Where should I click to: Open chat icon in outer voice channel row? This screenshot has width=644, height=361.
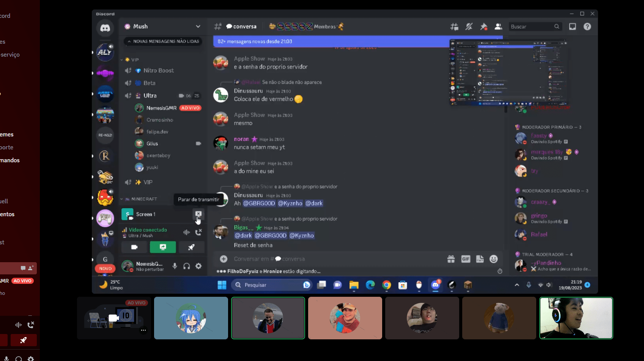pyautogui.click(x=23, y=268)
